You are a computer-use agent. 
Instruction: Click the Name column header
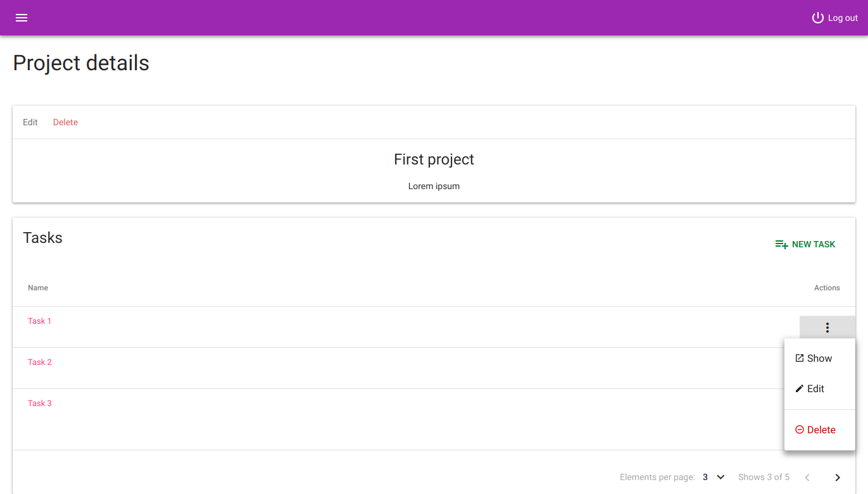coord(38,288)
